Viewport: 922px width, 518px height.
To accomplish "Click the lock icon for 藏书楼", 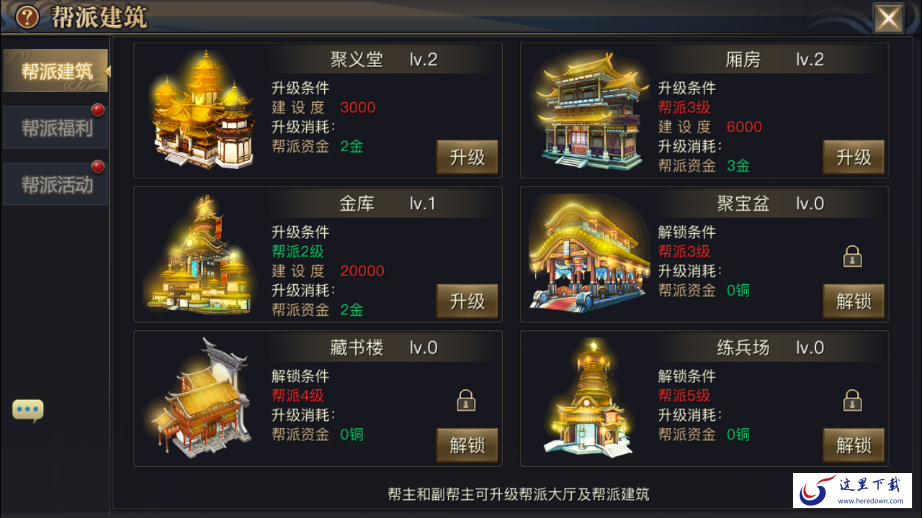I will point(466,400).
